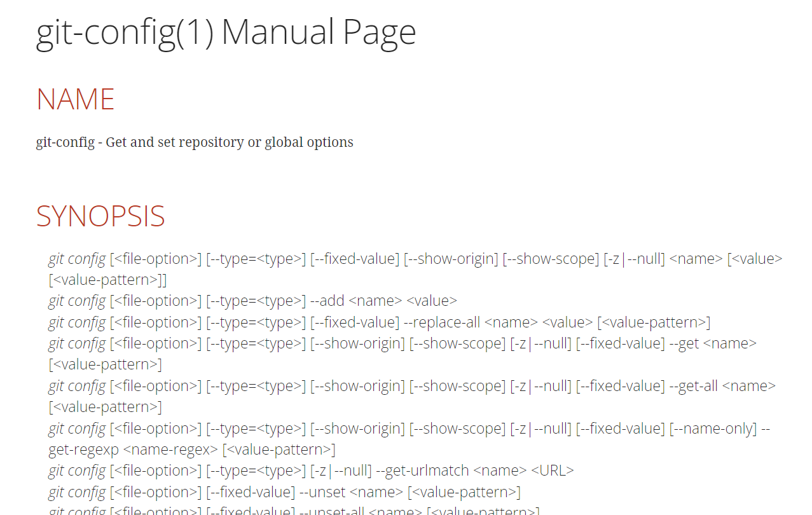
Task: Click "[<file-option>]" on the --get-urlmatch line
Action: [156, 471]
